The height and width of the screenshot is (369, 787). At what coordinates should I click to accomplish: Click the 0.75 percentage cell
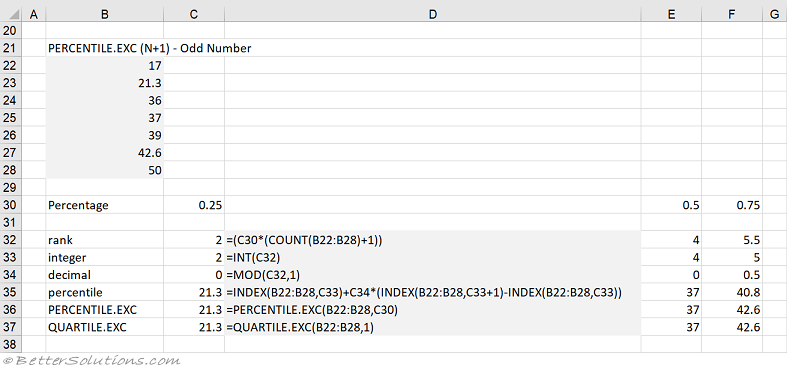pos(732,205)
